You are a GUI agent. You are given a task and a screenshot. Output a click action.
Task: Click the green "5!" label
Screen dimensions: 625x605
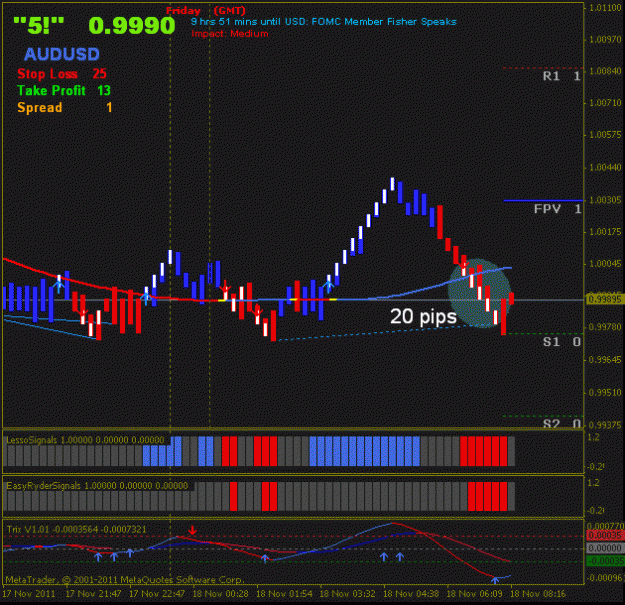pyautogui.click(x=39, y=26)
